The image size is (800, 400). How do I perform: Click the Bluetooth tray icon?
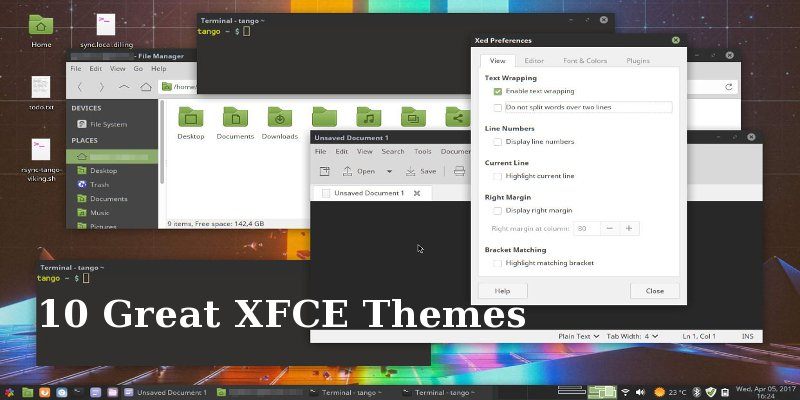(x=697, y=392)
